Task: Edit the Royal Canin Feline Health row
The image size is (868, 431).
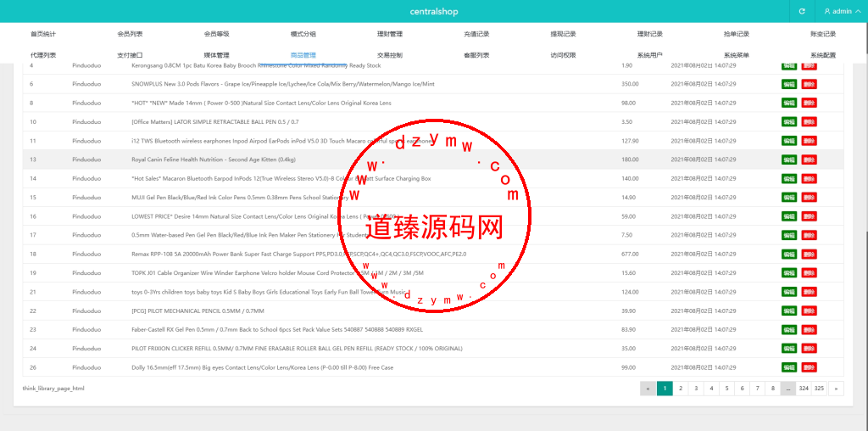Action: tap(789, 160)
